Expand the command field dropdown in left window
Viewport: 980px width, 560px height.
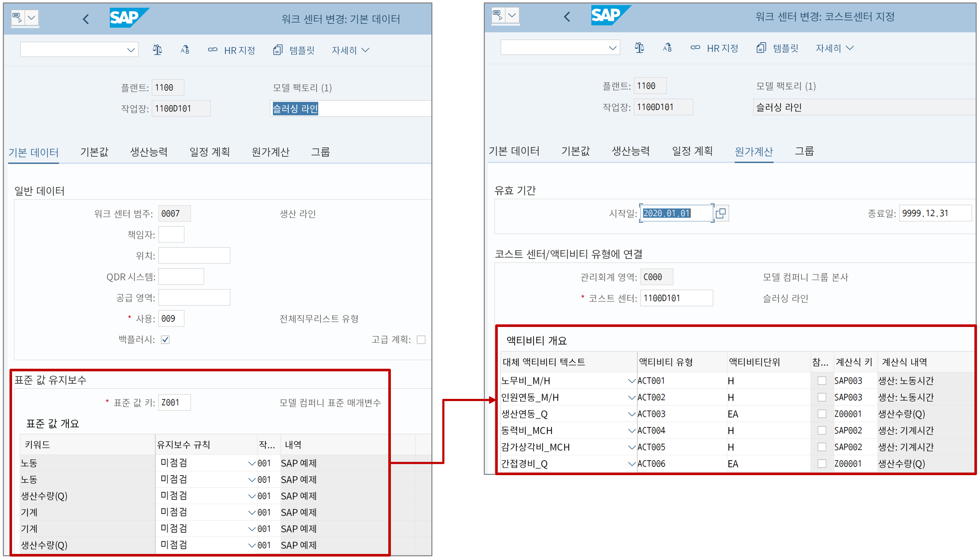point(131,50)
